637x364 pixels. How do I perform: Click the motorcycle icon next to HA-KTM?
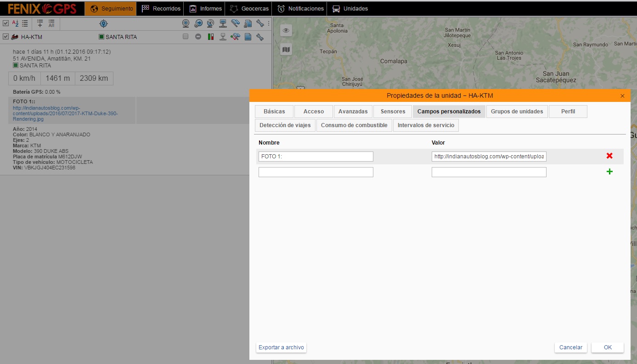click(x=15, y=37)
